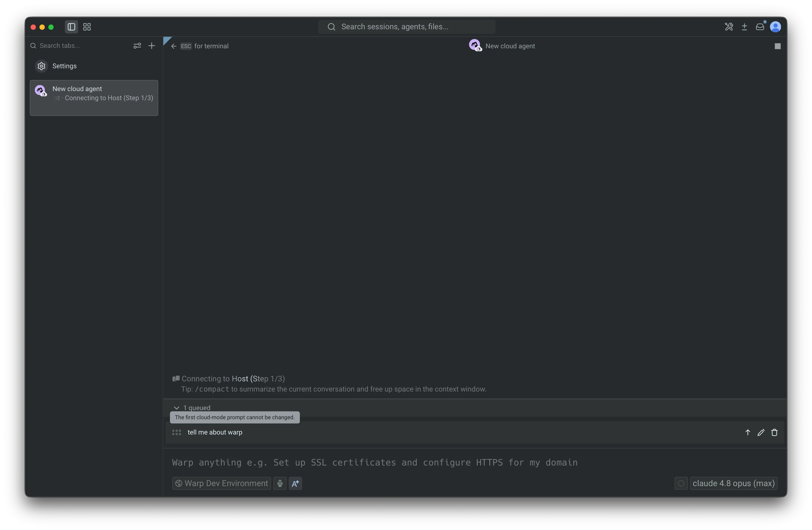812x530 pixels.
Task: Click the search magnifier icon in title bar
Action: 331,27
